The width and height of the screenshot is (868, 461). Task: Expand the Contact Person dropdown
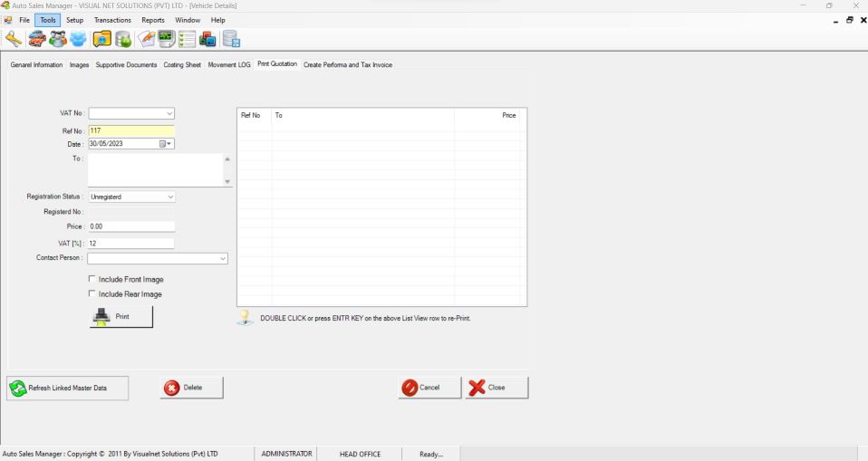[223, 258]
